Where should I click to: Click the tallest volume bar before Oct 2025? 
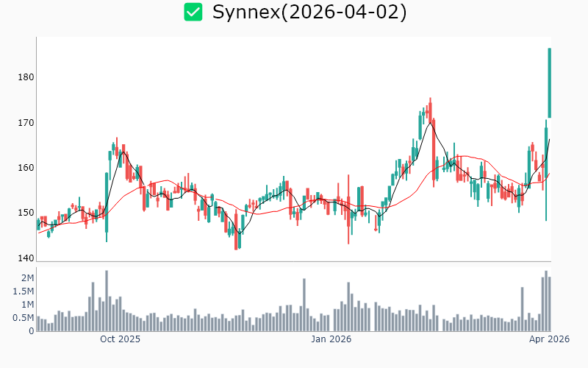pyautogui.click(x=107, y=300)
